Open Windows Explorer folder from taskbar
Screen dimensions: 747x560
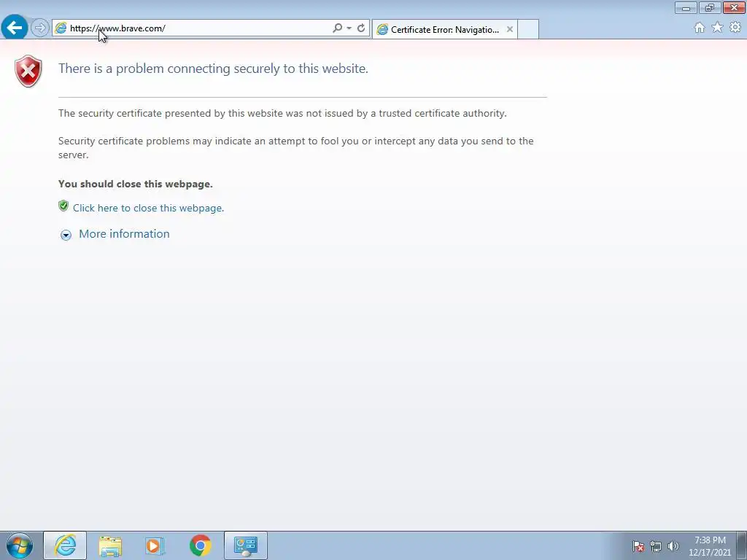110,545
